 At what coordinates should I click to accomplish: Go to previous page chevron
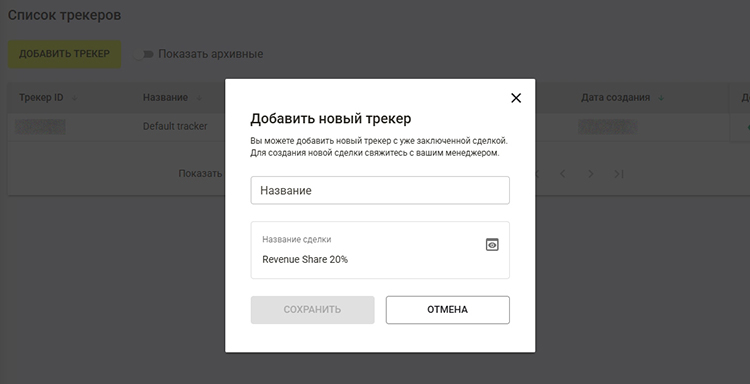point(562,174)
